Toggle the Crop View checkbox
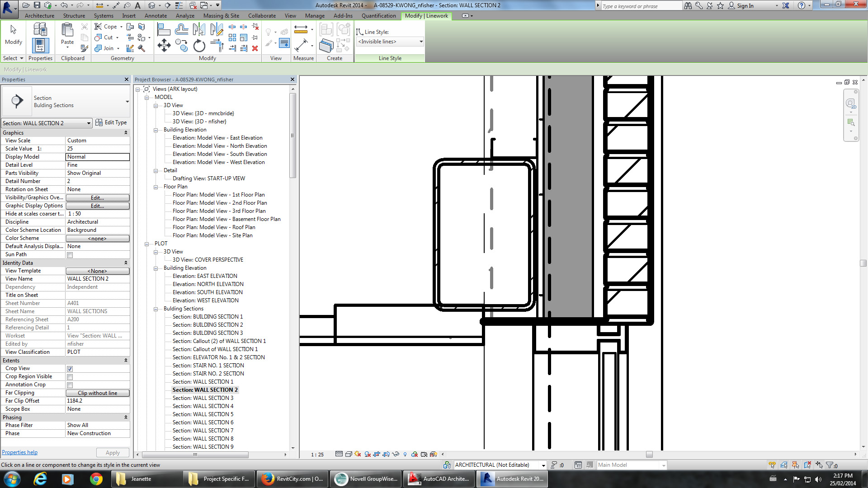 (70, 369)
